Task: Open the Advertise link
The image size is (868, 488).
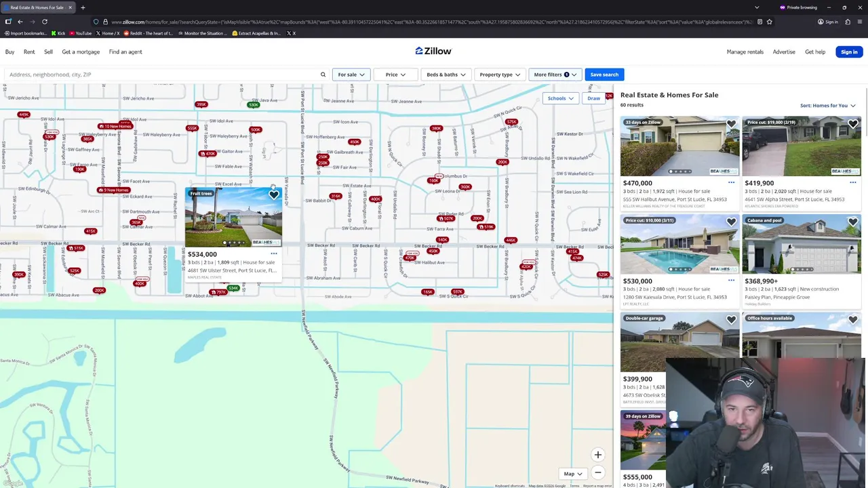Action: coord(784,52)
